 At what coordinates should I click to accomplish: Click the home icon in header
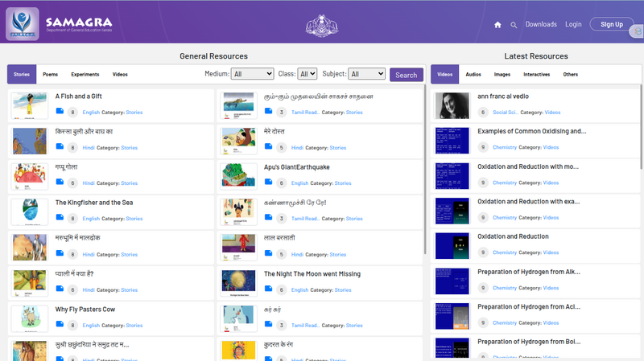497,25
